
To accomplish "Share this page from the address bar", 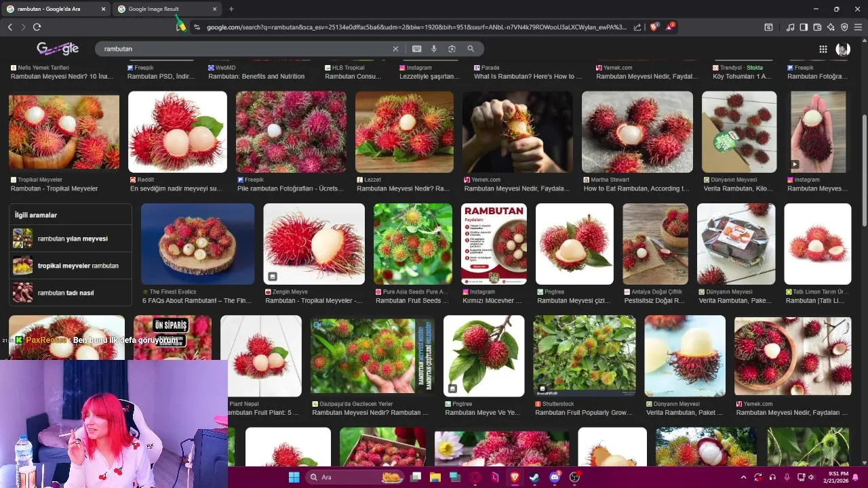I will pos(637,27).
